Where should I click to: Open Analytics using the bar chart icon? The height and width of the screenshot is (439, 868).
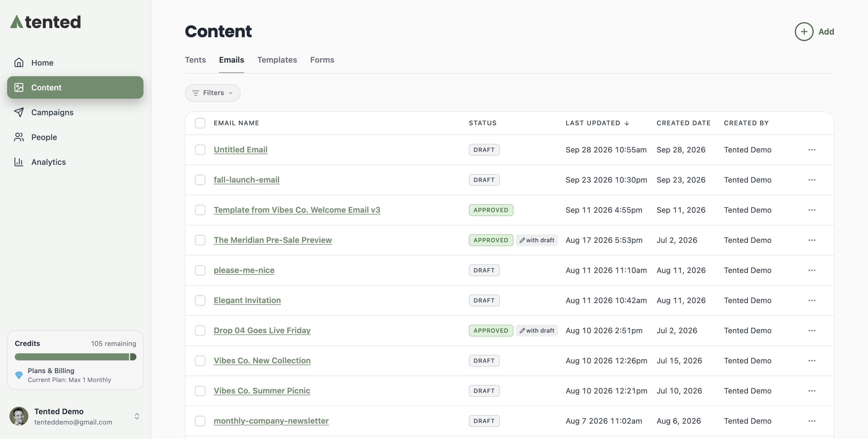pyautogui.click(x=19, y=162)
